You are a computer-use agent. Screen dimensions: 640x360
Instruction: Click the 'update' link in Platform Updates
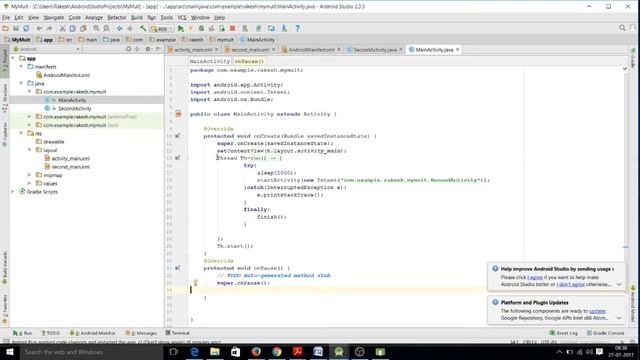point(597,311)
